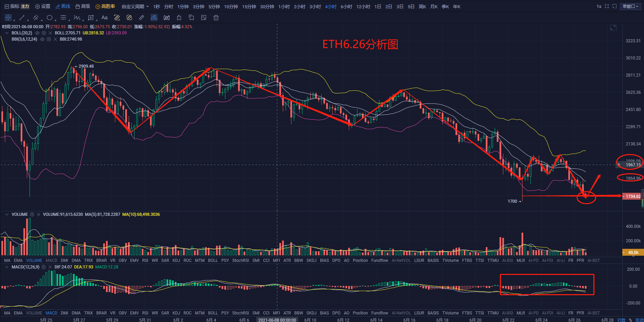The width and height of the screenshot is (644, 322).
Task: Open the 单窗口 layout dropdown
Action: [x=631, y=7]
